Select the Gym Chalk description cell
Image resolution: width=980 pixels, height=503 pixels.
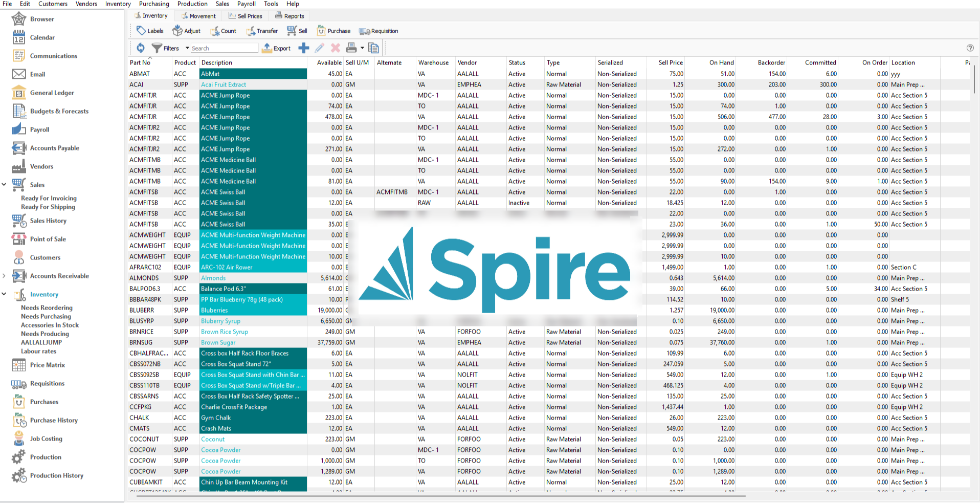click(x=253, y=418)
